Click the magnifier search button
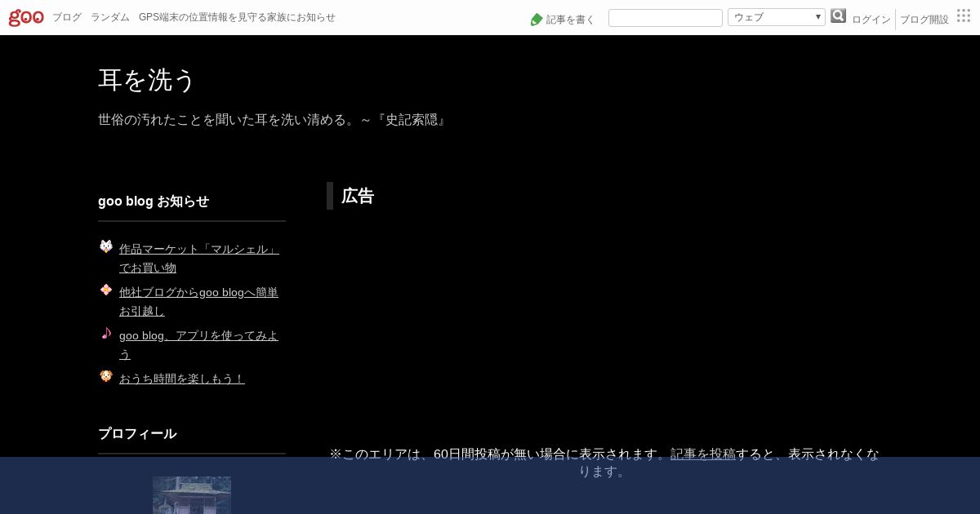Viewport: 980px width, 514px height. (x=838, y=16)
